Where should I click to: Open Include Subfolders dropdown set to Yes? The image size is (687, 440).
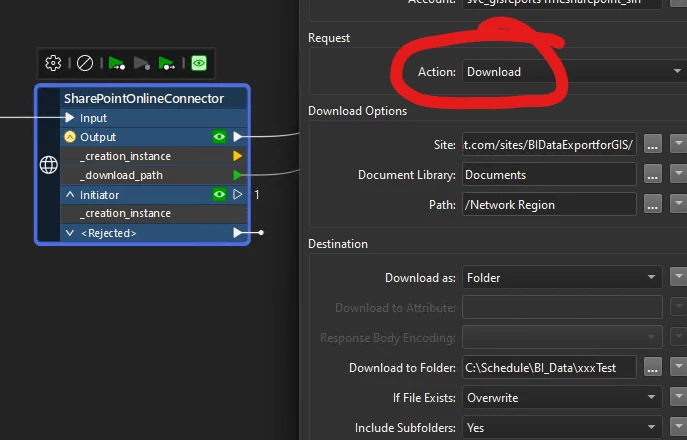pos(562,427)
